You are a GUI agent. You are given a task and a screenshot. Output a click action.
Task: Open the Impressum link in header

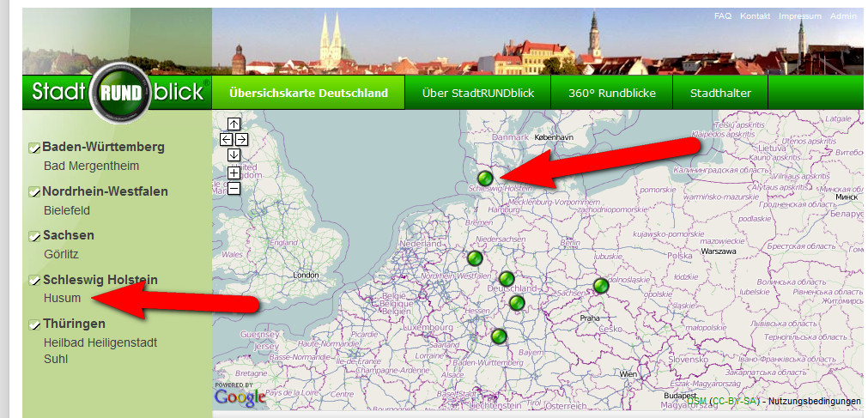[x=800, y=16]
